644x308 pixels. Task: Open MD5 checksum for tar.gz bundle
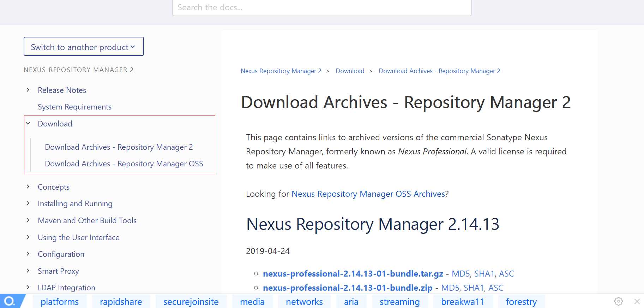(461, 274)
